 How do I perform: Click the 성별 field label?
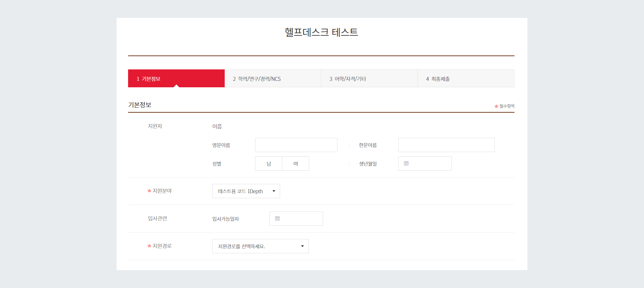click(x=217, y=163)
